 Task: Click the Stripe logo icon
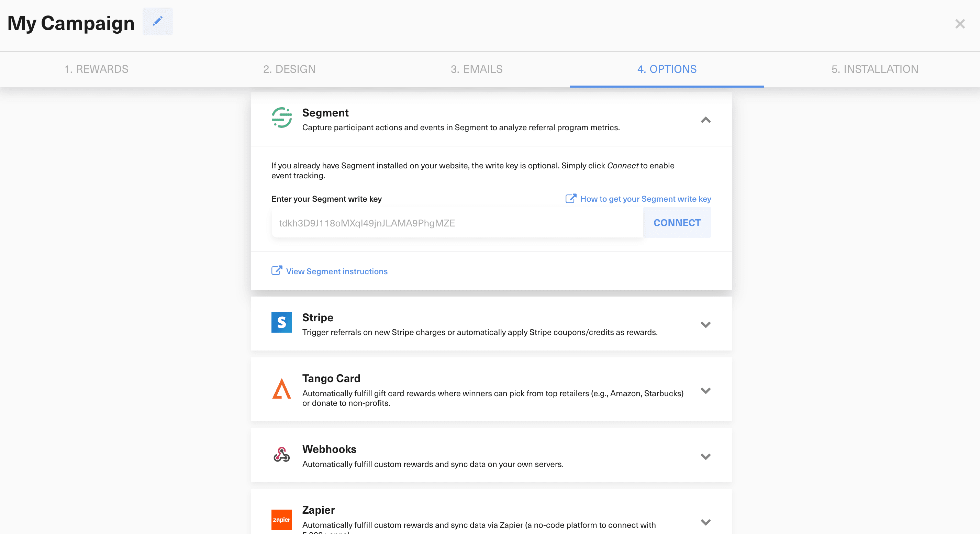281,323
